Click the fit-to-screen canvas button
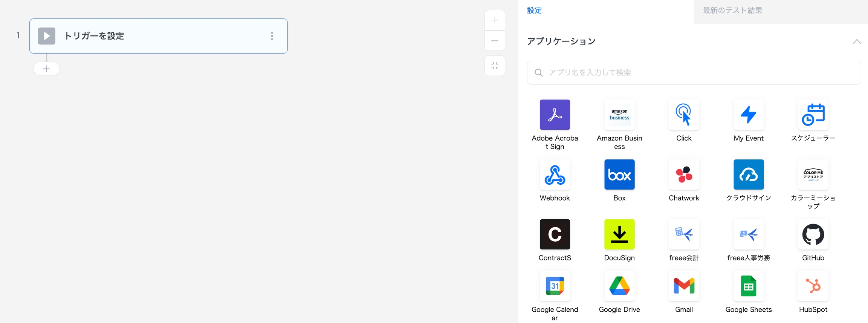The width and height of the screenshot is (868, 323). click(495, 66)
